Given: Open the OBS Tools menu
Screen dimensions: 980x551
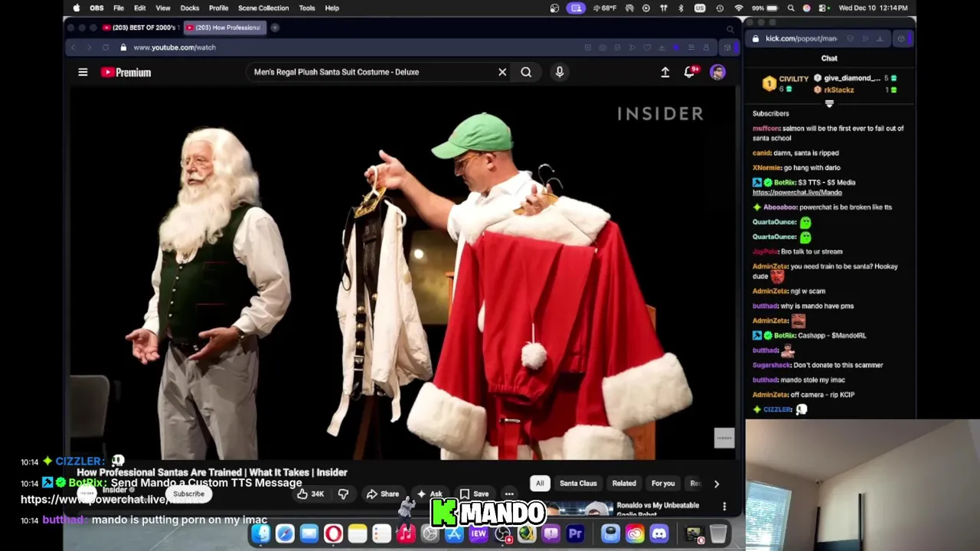Looking at the screenshot, I should tap(307, 8).
